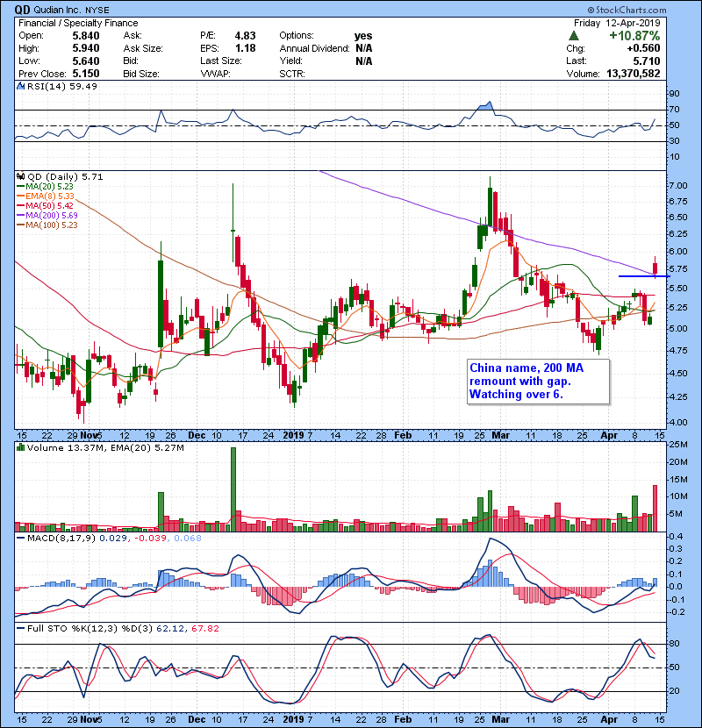Click the MA(100) 5.23 legend entry
Screen dimensions: 702x728
click(x=47, y=225)
